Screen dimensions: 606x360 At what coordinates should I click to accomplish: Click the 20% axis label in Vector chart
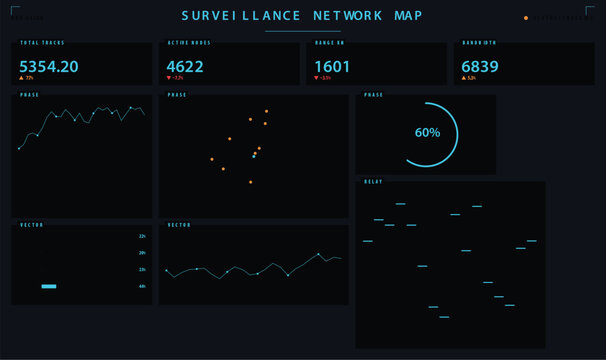(x=142, y=253)
